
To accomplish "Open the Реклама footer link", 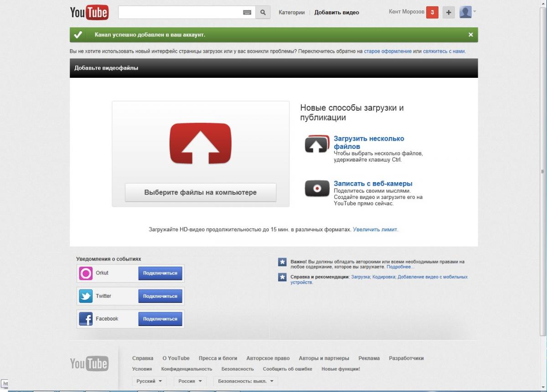I will (x=369, y=358).
